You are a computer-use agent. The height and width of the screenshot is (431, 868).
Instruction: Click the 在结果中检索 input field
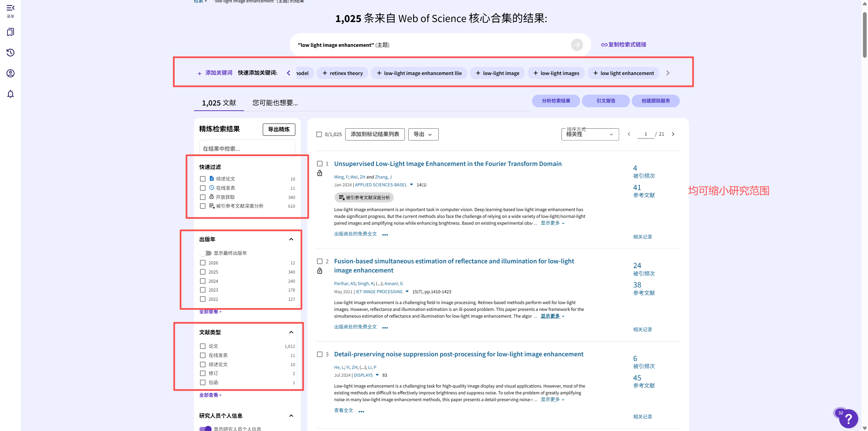point(247,149)
